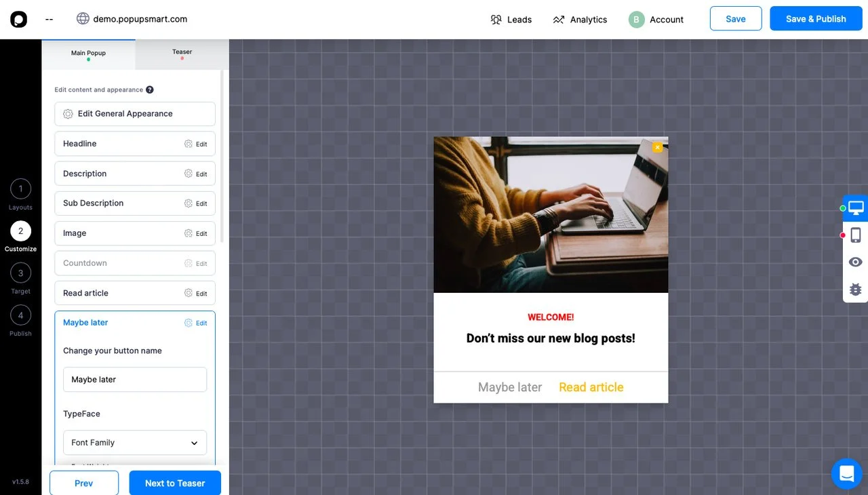Switch to the Teaser tab
Screen dimensions: 868x495
182,54
